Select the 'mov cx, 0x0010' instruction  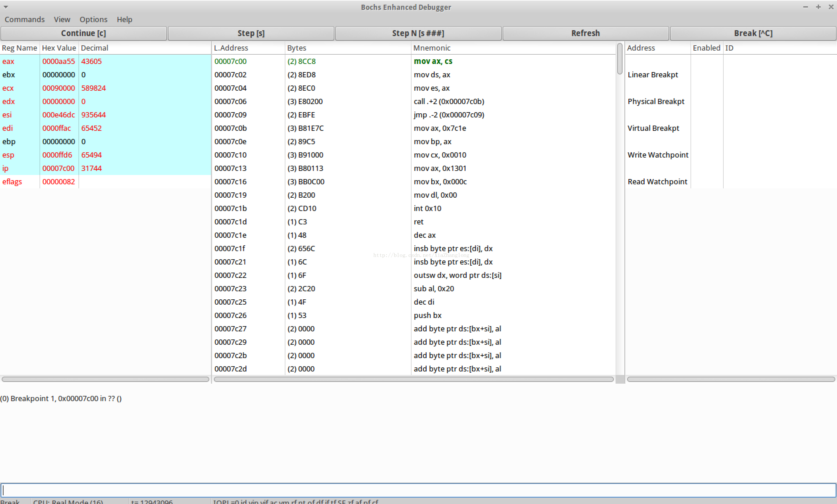414,155
